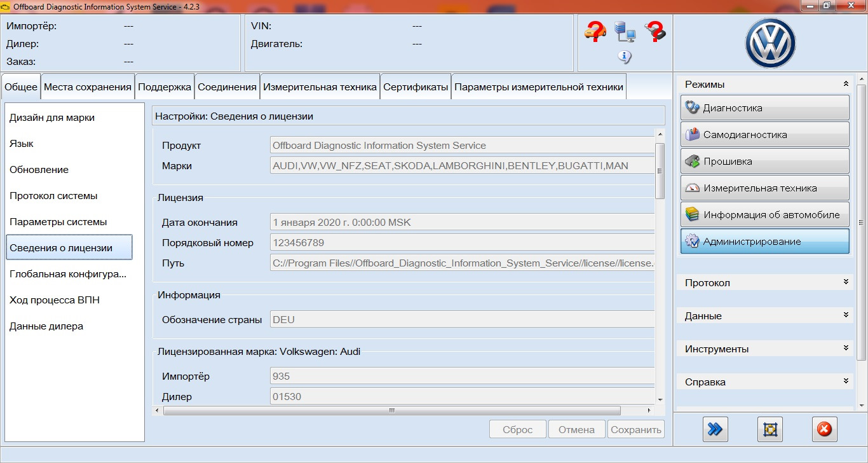The image size is (868, 463).
Task: Select Дизайн для марки in settings list
Action: [x=69, y=118]
